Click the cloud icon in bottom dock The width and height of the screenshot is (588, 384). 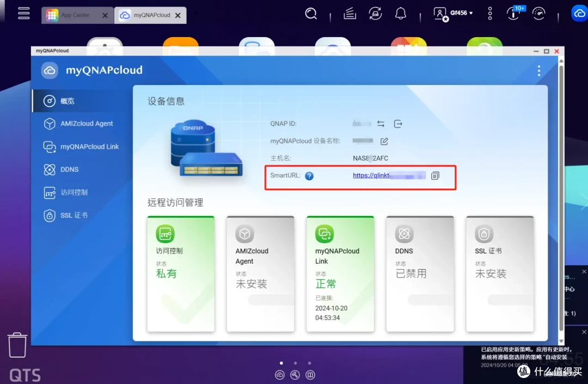click(x=279, y=375)
